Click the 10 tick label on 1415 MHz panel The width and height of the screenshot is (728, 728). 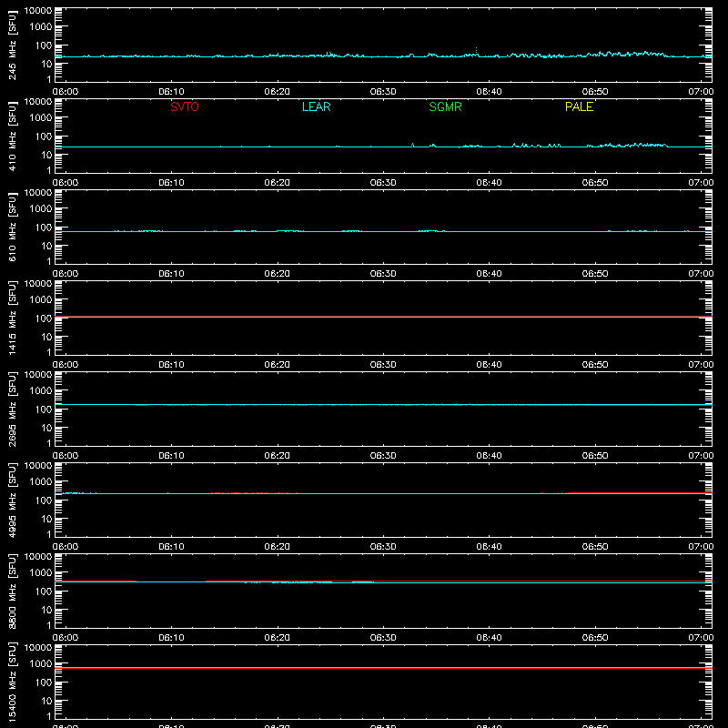point(46,337)
